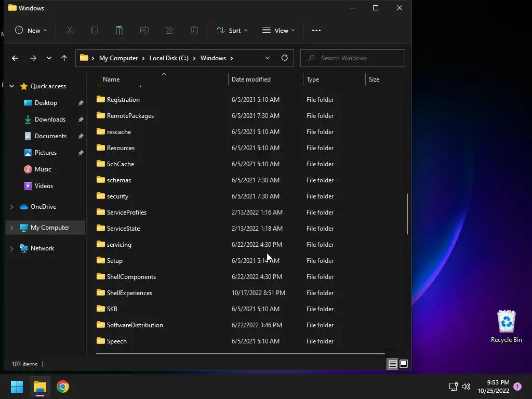Image resolution: width=532 pixels, height=399 pixels.
Task: Select the SoftwareDistribution folder name
Action: 135,325
